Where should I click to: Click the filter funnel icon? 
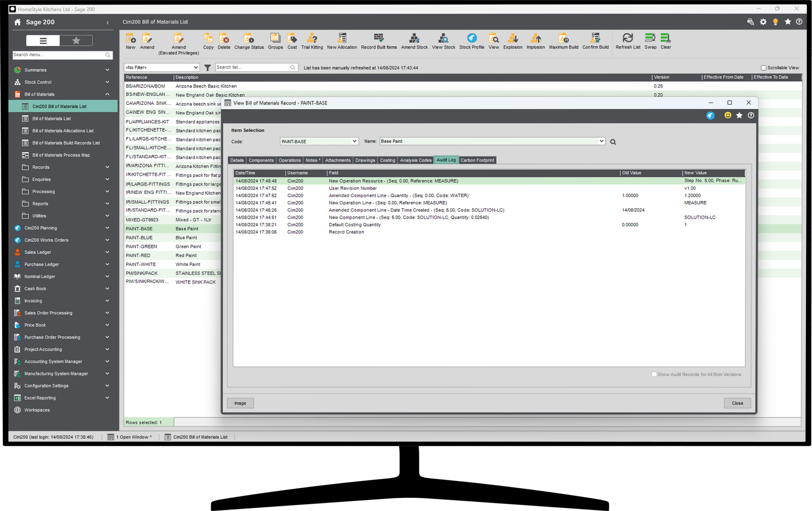[207, 68]
